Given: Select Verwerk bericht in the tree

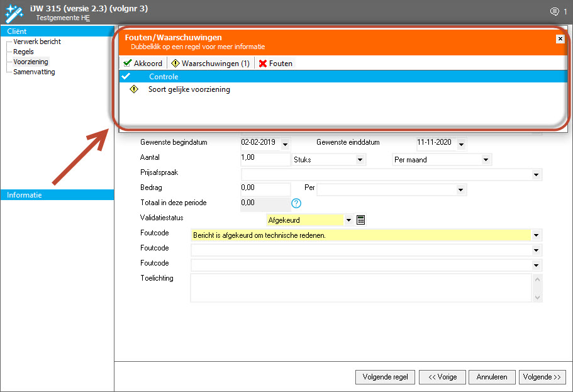Looking at the screenshot, I should pyautogui.click(x=37, y=42).
